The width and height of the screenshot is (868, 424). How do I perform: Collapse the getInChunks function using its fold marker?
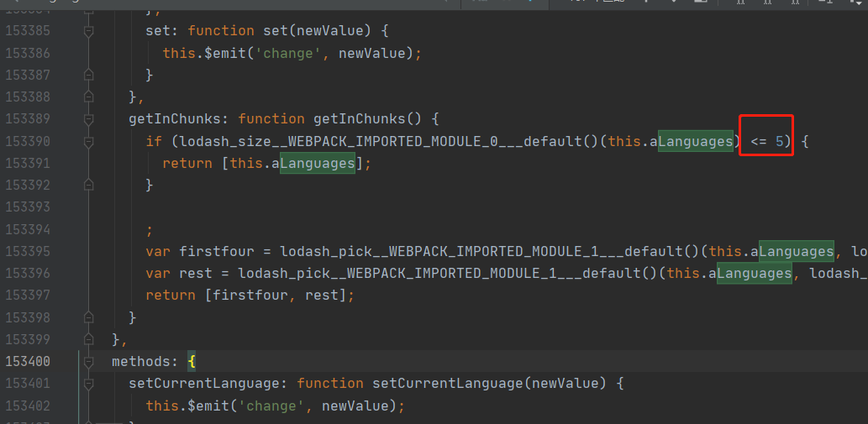pyautogui.click(x=89, y=119)
